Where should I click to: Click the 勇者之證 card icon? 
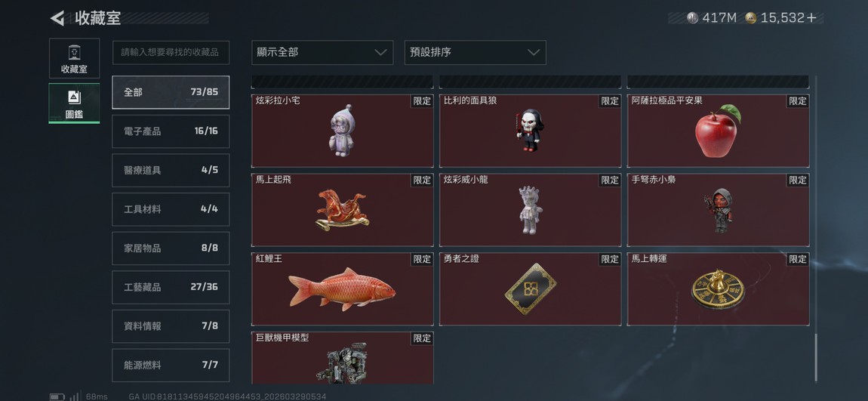point(531,289)
